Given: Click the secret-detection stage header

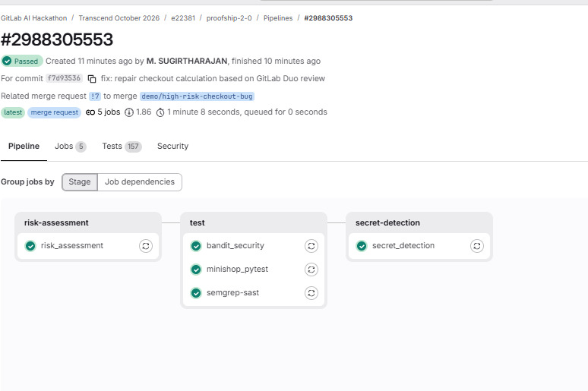Looking at the screenshot, I should (x=387, y=222).
